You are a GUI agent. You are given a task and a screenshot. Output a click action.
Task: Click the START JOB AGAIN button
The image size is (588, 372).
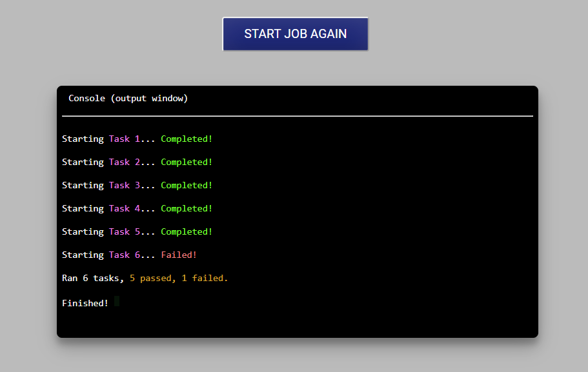(296, 34)
